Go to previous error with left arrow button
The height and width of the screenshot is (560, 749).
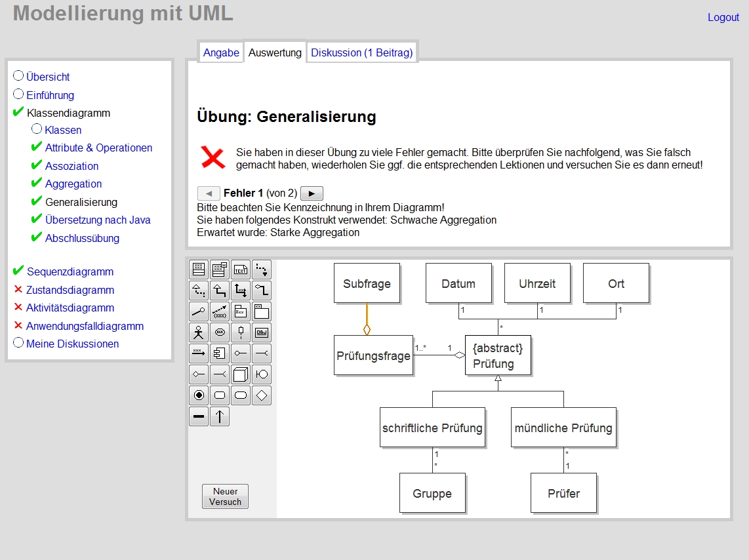[x=209, y=193]
